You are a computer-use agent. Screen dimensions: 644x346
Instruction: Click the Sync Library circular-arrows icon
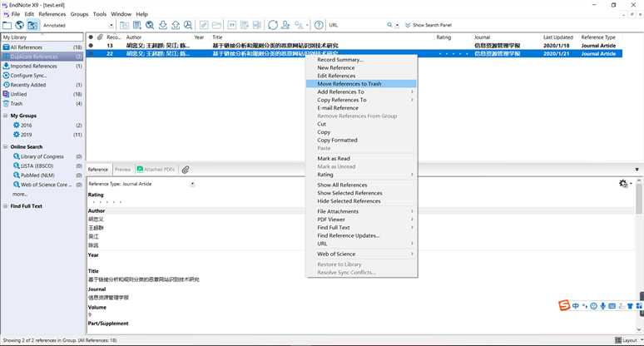[x=273, y=25]
